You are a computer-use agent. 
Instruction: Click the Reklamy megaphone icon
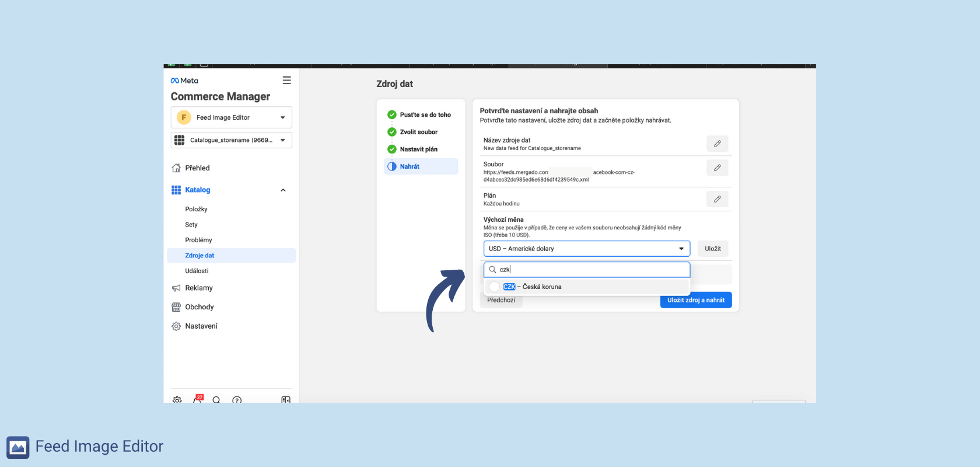(x=176, y=288)
